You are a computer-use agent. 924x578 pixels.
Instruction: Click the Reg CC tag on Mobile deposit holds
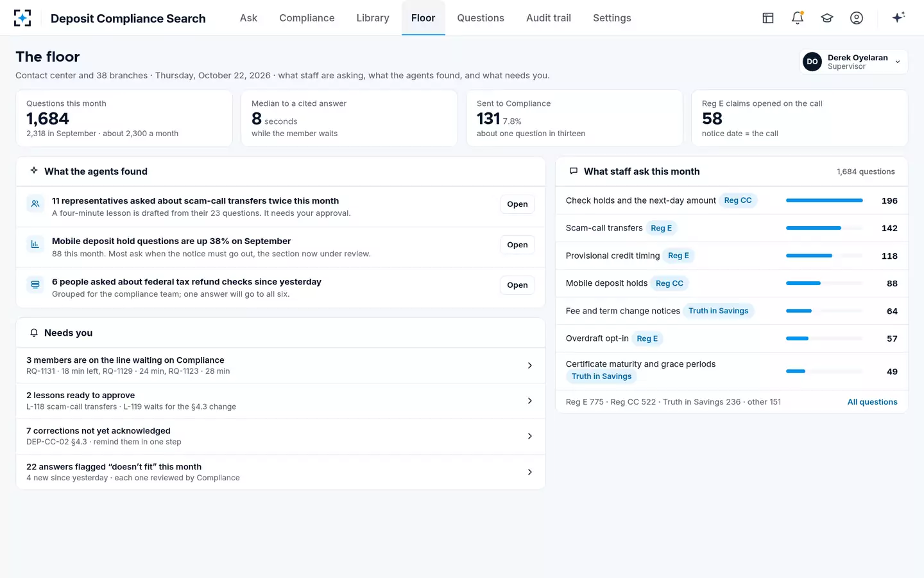[x=669, y=283]
